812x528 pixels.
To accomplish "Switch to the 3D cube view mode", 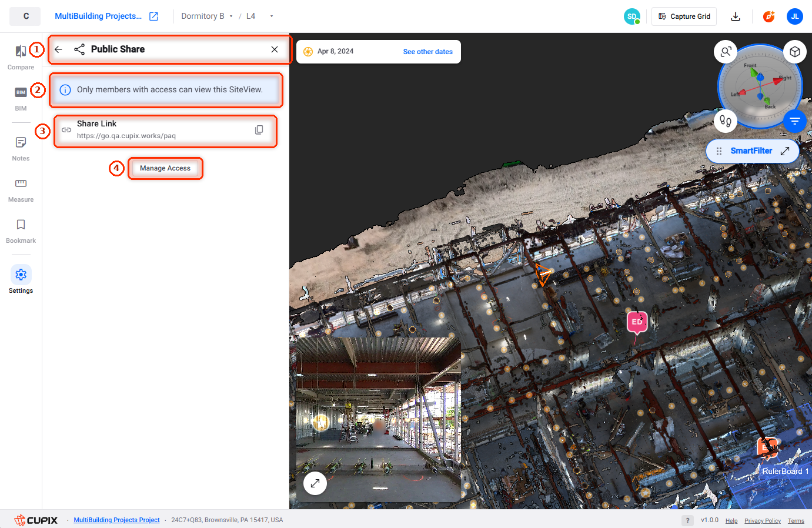I will click(795, 52).
